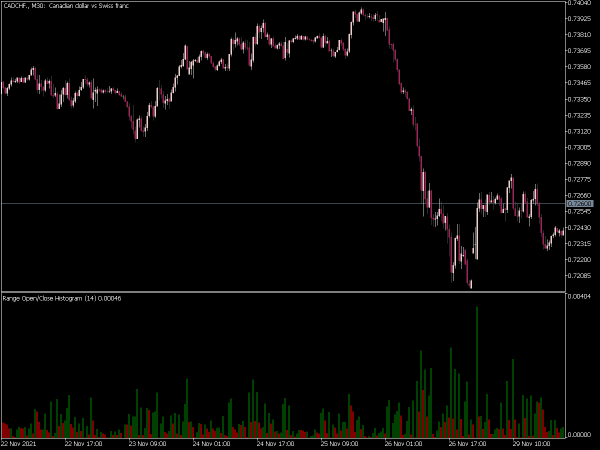
Task: Click the 0.72775 price axis label
Action: pyautogui.click(x=580, y=180)
